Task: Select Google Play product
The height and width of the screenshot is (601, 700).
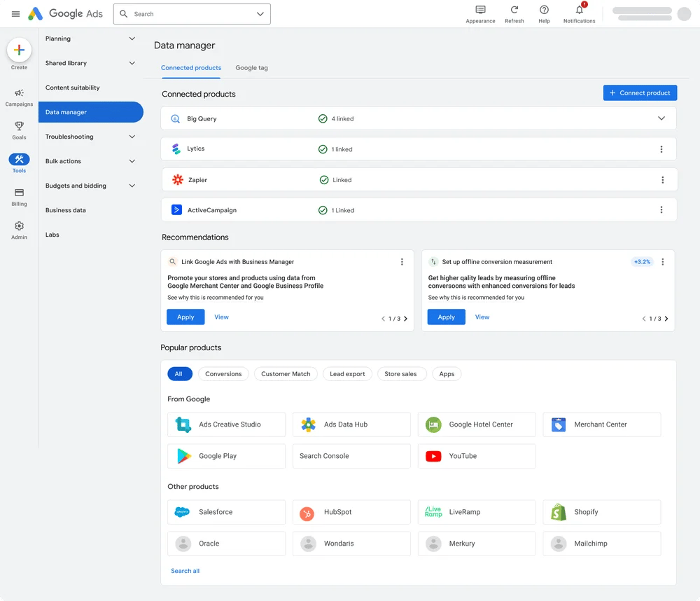Action: [226, 456]
